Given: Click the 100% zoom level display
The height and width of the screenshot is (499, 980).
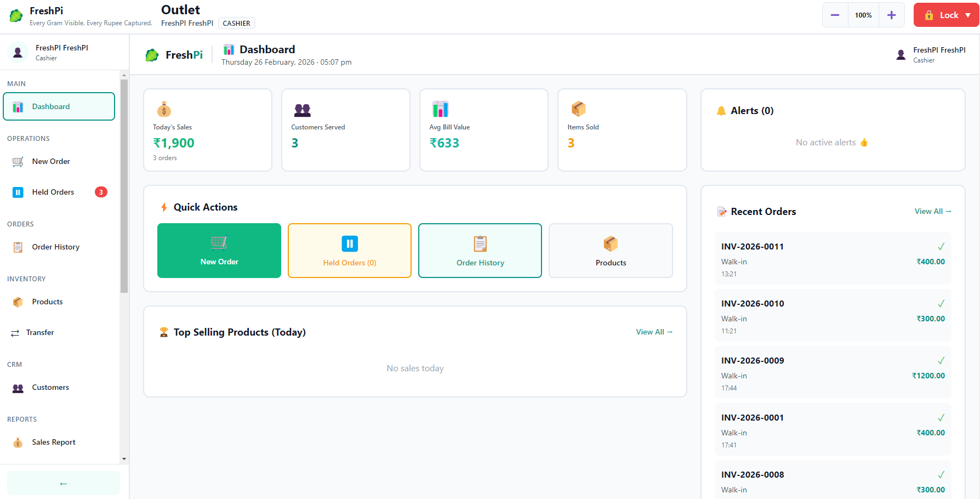Looking at the screenshot, I should click(x=863, y=15).
